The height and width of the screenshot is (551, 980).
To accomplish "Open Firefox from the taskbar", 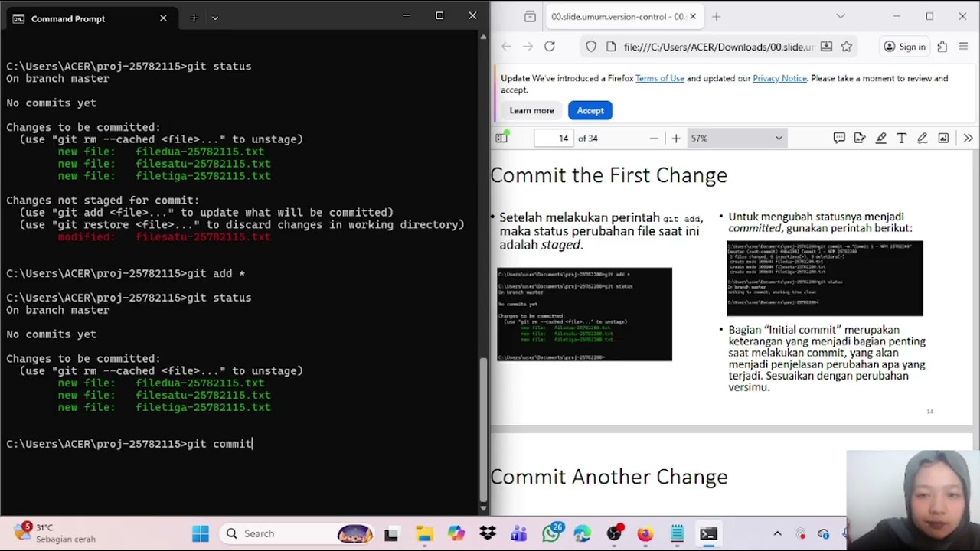I will (x=645, y=533).
